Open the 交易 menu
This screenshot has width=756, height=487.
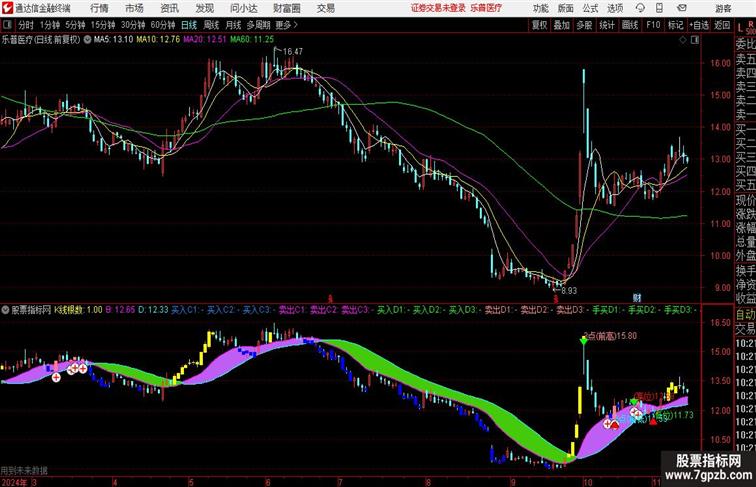point(325,8)
